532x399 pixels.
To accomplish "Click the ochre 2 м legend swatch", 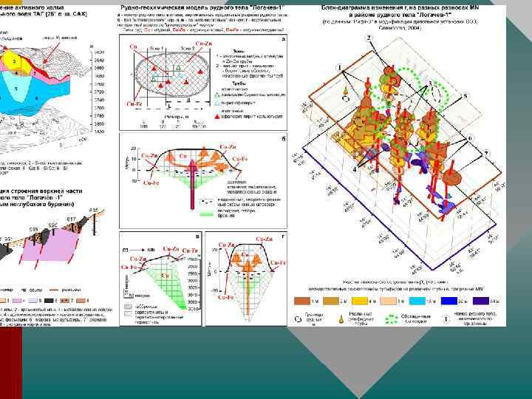I will pos(331,301).
